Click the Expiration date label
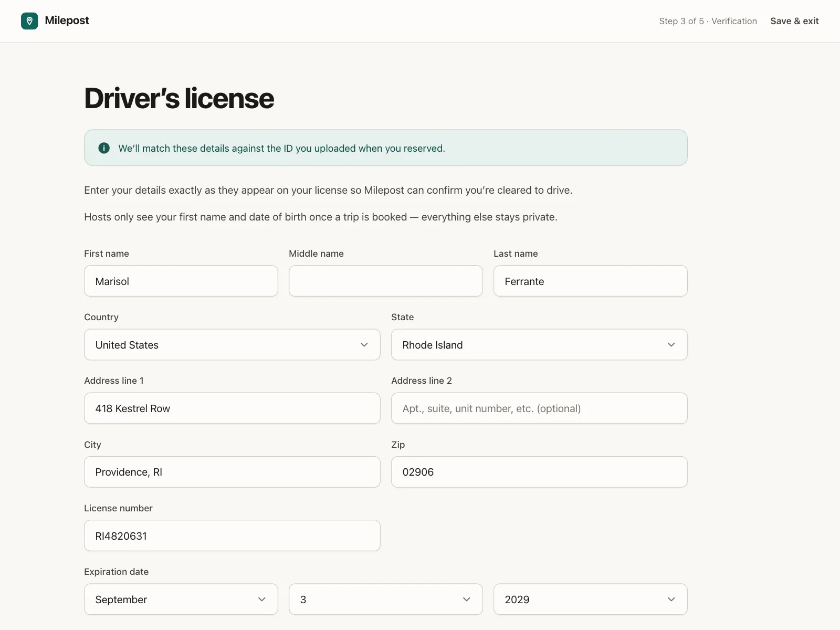Image resolution: width=840 pixels, height=630 pixels. tap(116, 572)
